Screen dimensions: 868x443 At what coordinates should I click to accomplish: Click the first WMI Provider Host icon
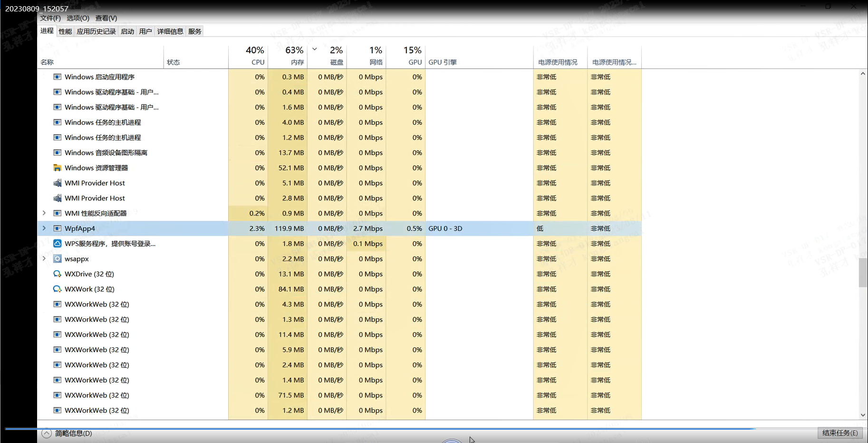coord(57,183)
